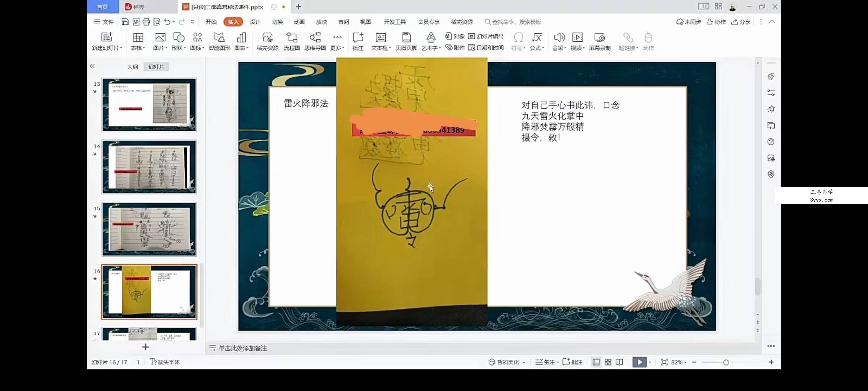The width and height of the screenshot is (868, 391).
Task: Start slideshow with the play button
Action: 639,362
